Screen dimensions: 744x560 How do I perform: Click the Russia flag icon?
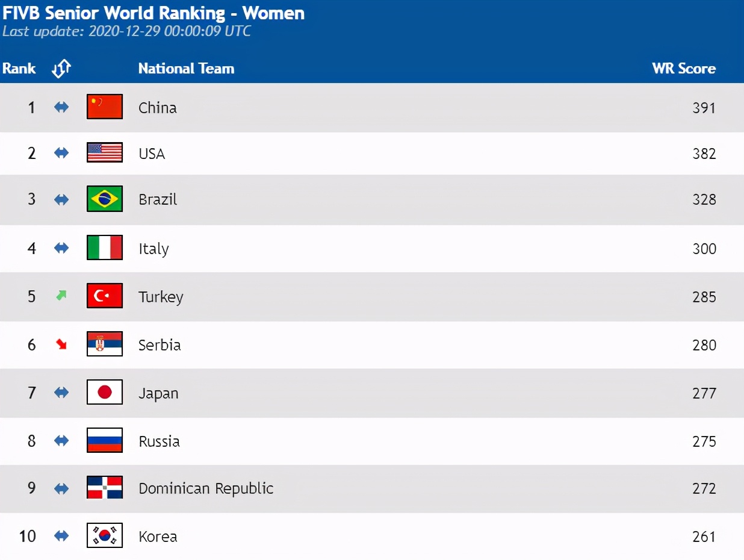tap(105, 440)
